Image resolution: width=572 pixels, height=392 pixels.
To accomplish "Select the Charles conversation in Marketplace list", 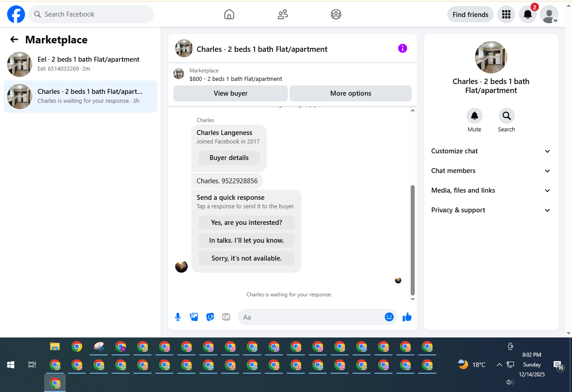I will point(80,96).
